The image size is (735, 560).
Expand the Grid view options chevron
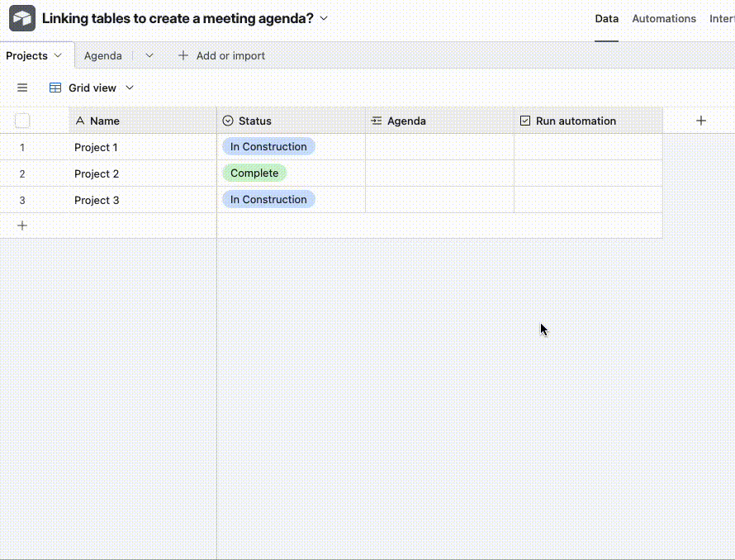tap(130, 88)
